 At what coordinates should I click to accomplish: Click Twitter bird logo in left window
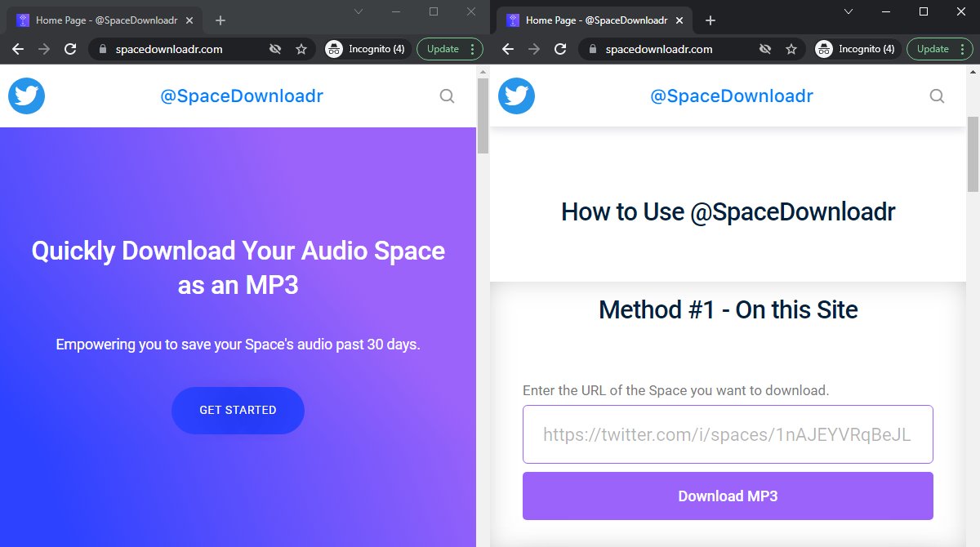coord(26,96)
